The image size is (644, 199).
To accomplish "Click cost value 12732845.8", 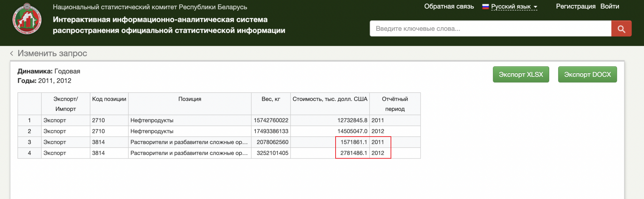I will tap(352, 120).
